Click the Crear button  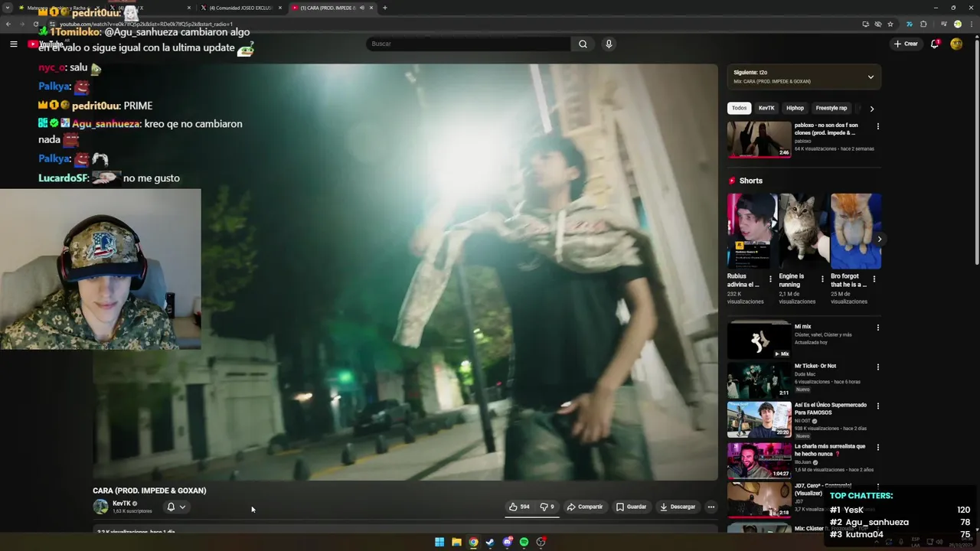click(x=906, y=44)
